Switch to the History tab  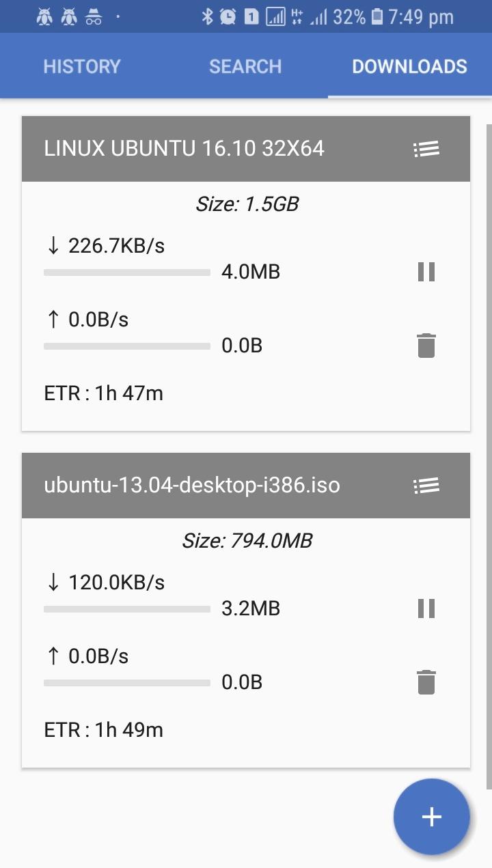coord(82,66)
